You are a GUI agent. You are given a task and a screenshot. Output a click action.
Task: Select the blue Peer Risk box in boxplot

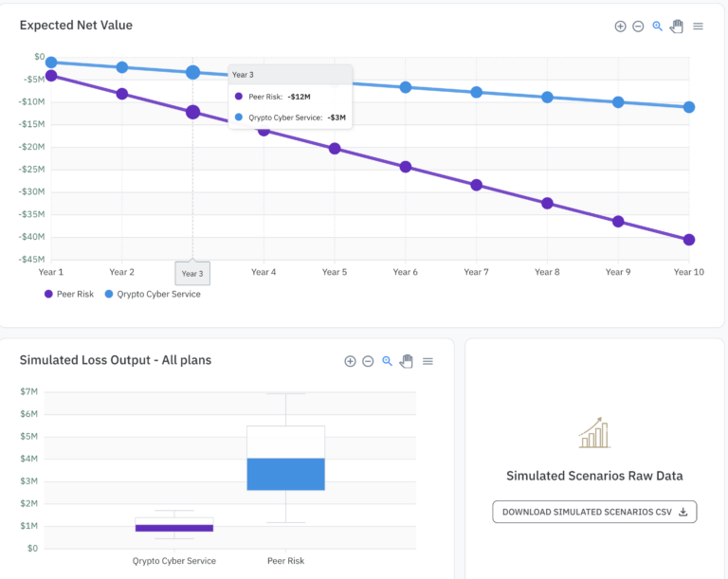[285, 474]
